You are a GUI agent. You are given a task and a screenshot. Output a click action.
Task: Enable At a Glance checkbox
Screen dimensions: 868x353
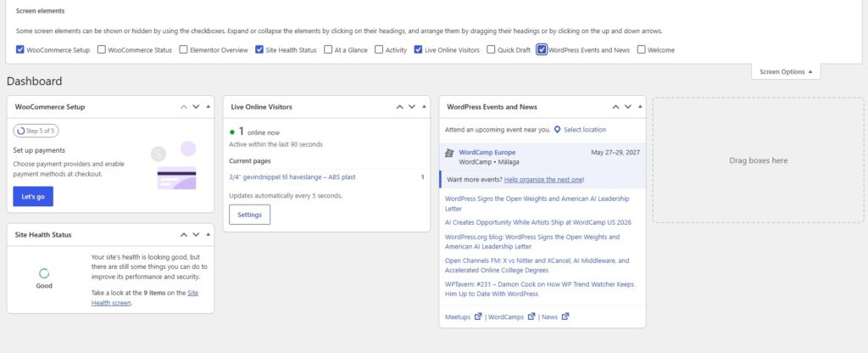328,50
